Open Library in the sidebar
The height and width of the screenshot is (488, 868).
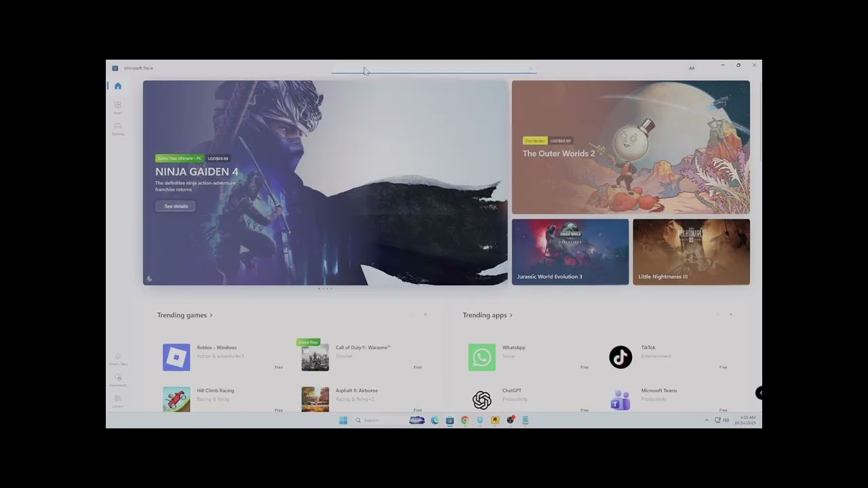pyautogui.click(x=118, y=401)
